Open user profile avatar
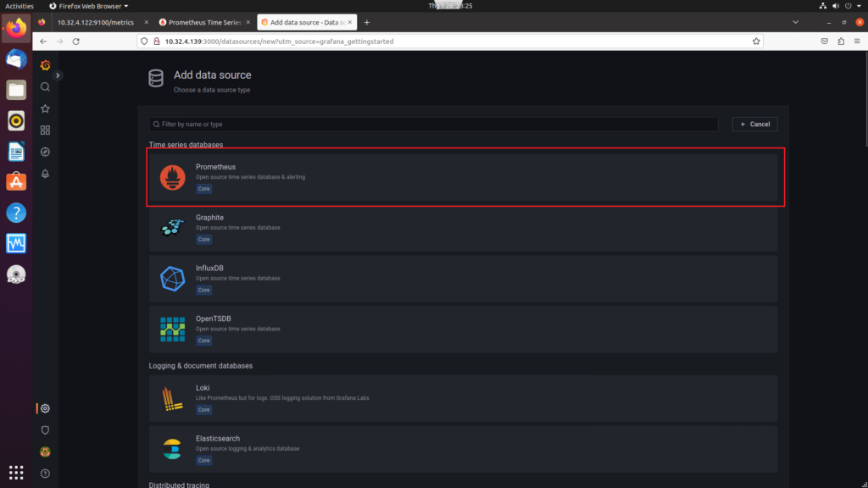 (46, 452)
